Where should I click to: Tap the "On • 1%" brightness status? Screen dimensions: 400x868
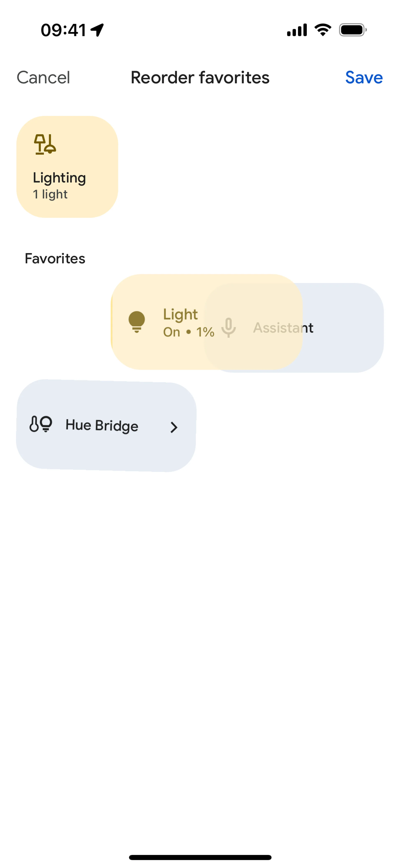pos(189,332)
